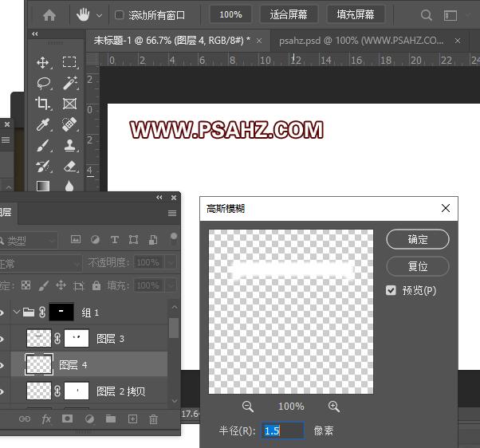This screenshot has height=448, width=480.
Task: Open the search magnifier icon
Action: point(426,15)
